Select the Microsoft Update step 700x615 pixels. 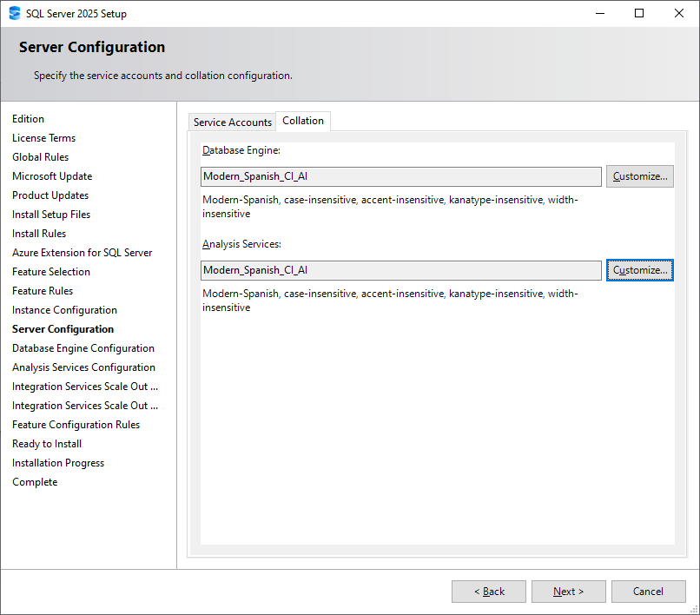[52, 176]
